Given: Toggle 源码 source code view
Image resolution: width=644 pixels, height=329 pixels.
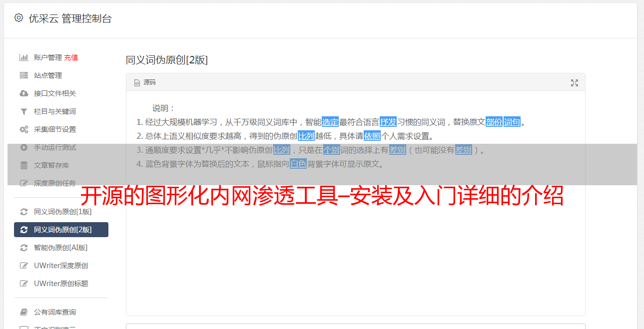Looking at the screenshot, I should coord(145,82).
